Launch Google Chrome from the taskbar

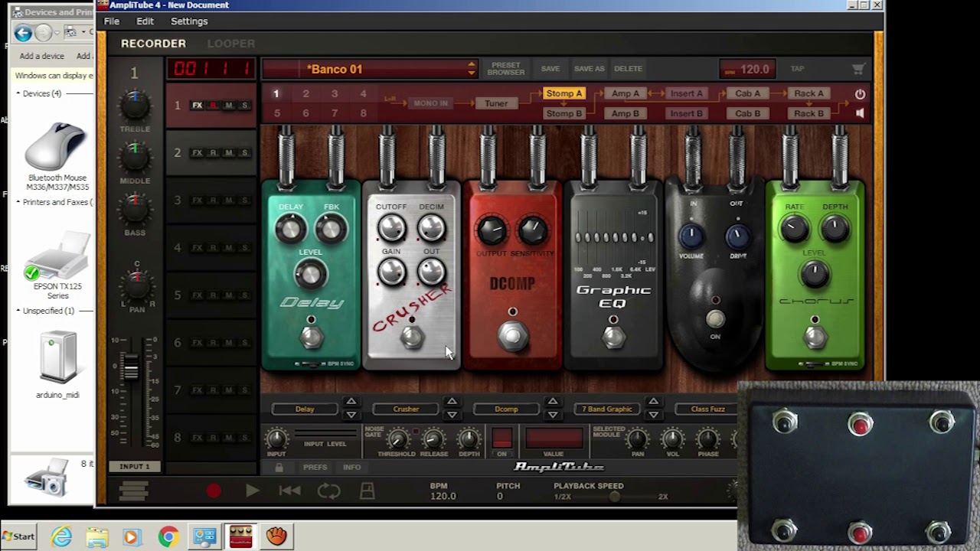point(168,536)
